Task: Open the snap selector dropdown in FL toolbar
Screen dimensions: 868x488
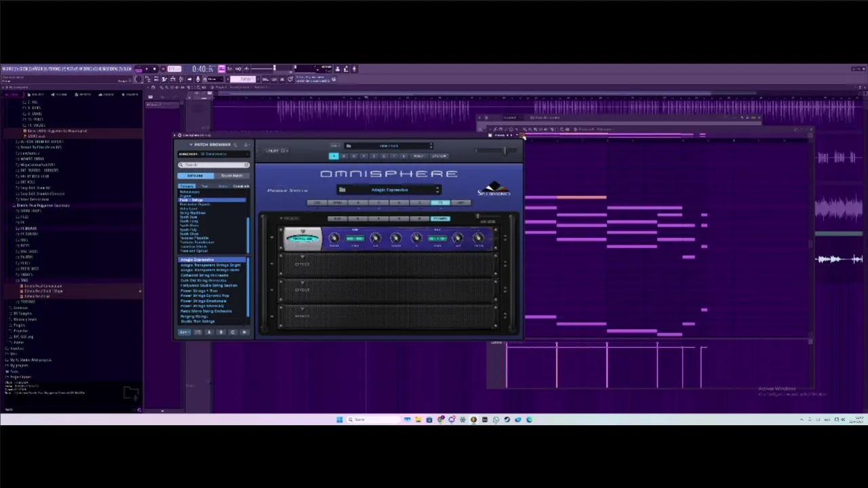Action: [214, 79]
